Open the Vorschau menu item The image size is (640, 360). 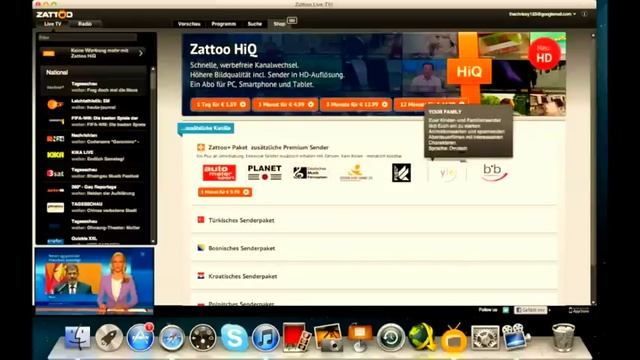pos(189,24)
